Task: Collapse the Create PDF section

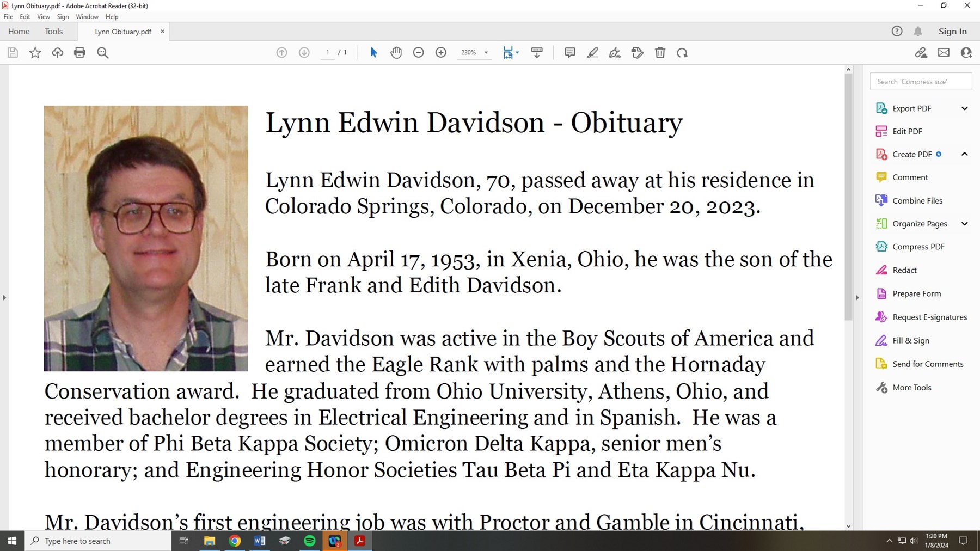Action: point(965,154)
